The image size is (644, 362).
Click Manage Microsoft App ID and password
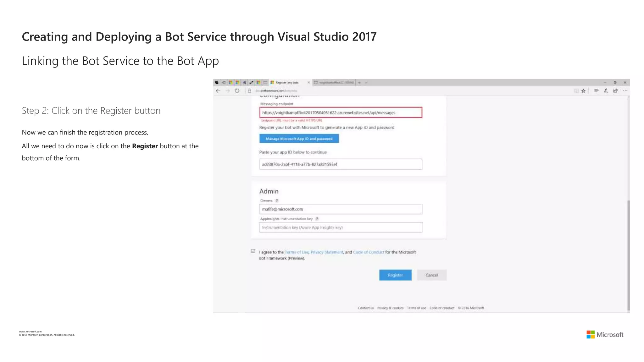(x=299, y=139)
